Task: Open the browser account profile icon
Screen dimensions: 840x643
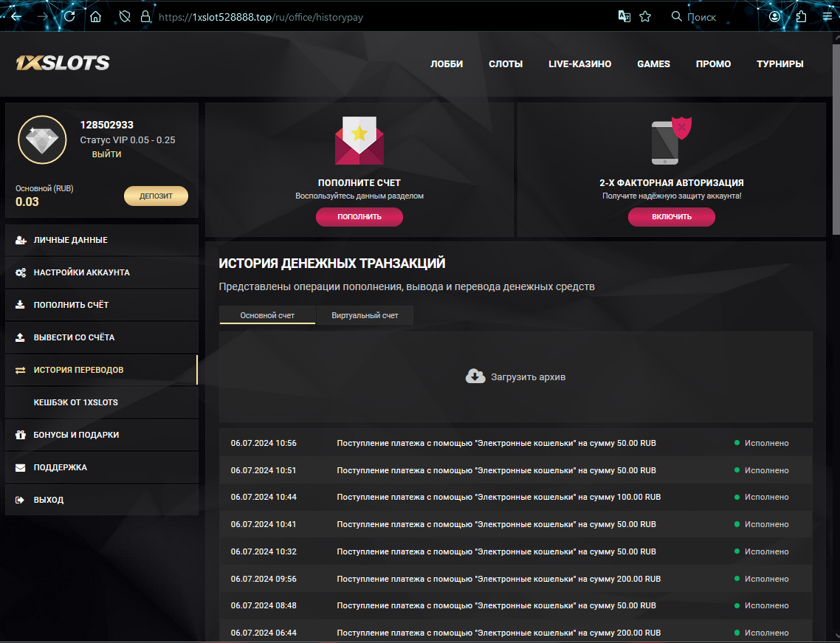Action: [774, 17]
